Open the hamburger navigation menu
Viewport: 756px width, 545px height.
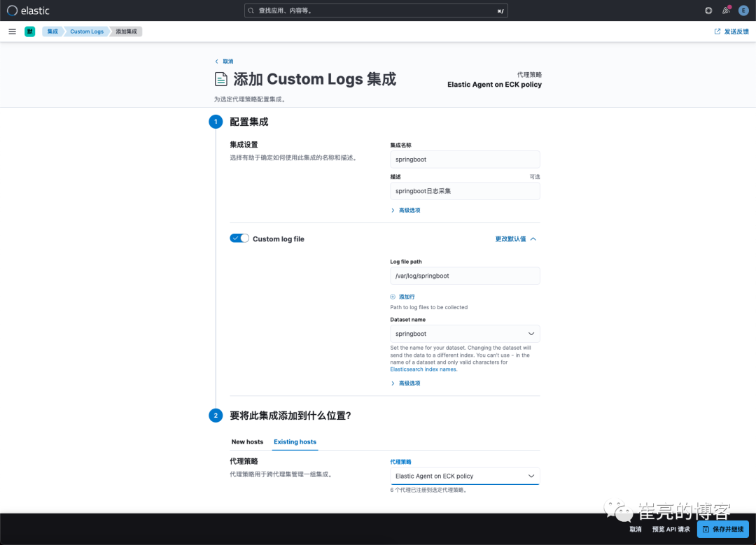pos(13,31)
